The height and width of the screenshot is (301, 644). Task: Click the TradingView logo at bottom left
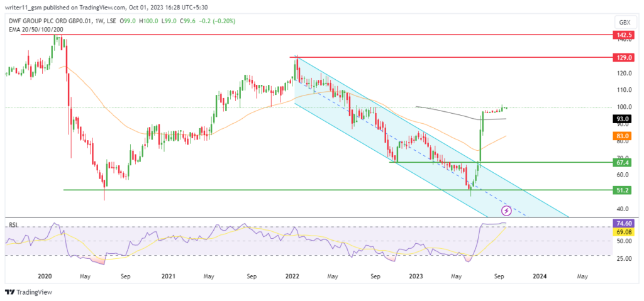(x=29, y=292)
